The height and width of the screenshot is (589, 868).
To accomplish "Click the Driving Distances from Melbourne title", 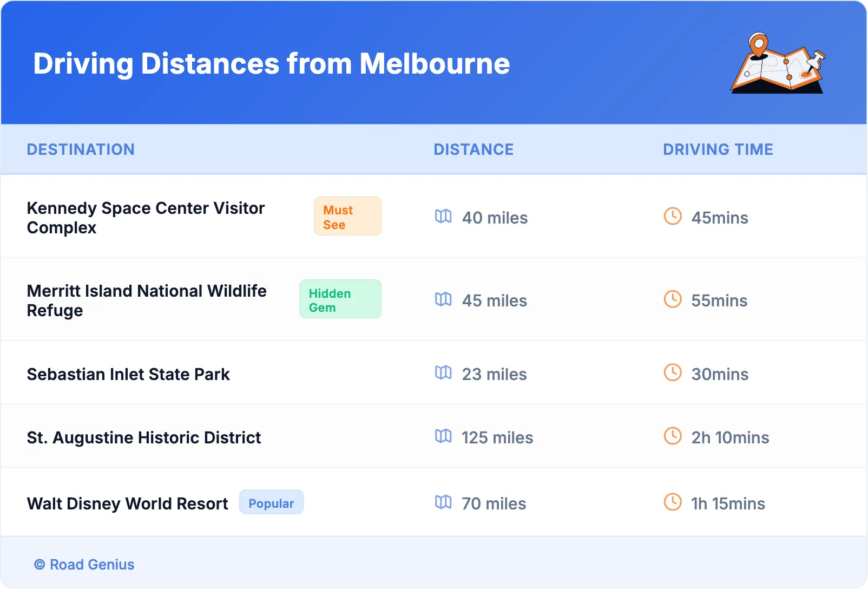I will (272, 63).
